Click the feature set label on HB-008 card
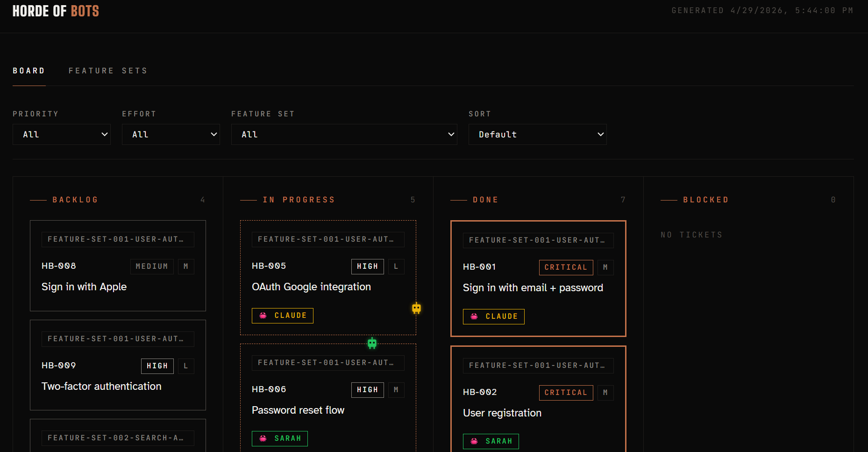868x452 pixels. tap(118, 239)
